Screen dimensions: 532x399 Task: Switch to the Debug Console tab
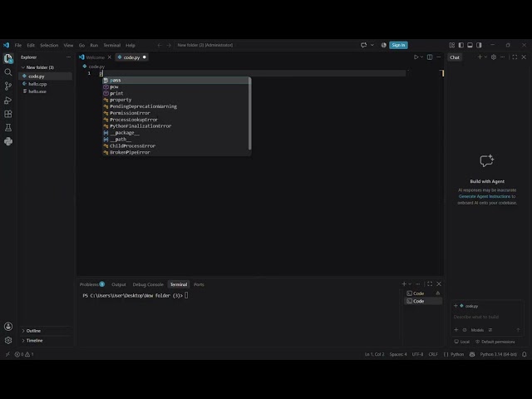pos(148,284)
